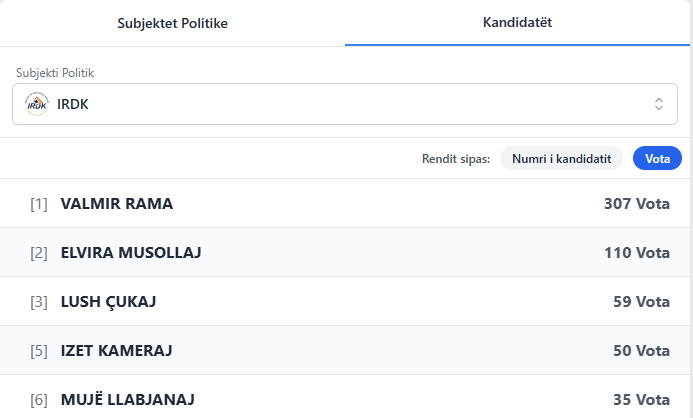Click the 110 Vota result
The width and height of the screenshot is (693, 418).
[x=636, y=253]
